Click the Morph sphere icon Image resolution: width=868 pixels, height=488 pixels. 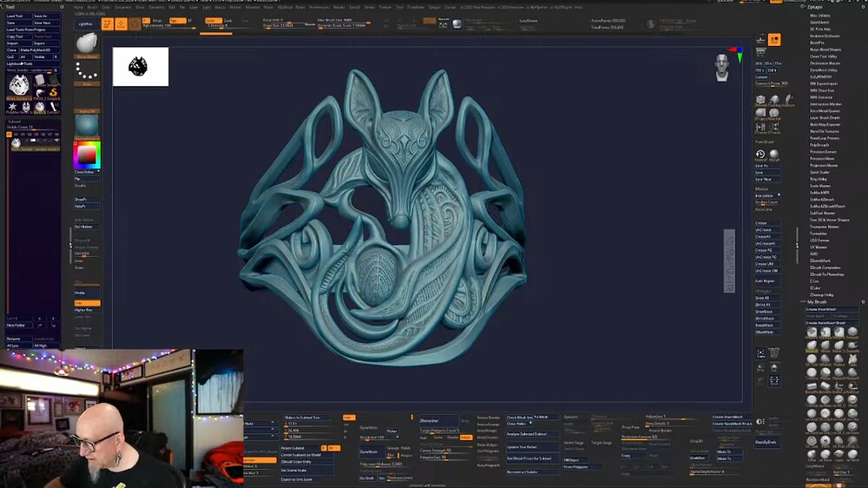click(774, 155)
